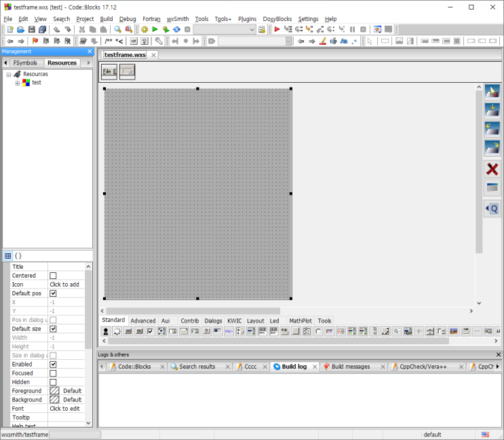
Task: Click the wrench settings icon
Action: pyautogui.click(x=159, y=41)
